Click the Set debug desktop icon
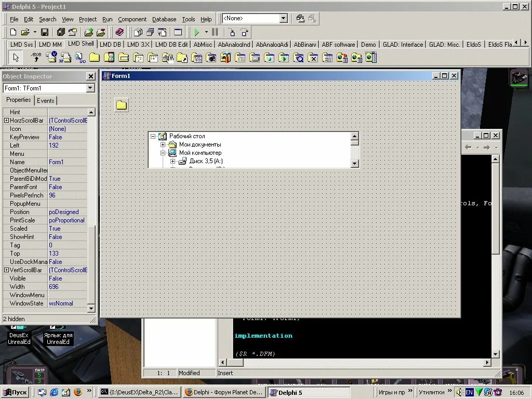 (x=312, y=18)
